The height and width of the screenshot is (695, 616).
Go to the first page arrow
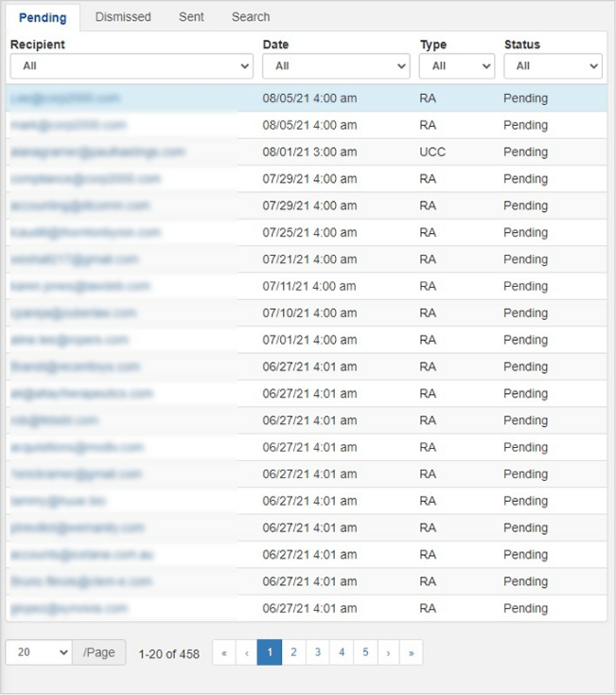point(224,652)
